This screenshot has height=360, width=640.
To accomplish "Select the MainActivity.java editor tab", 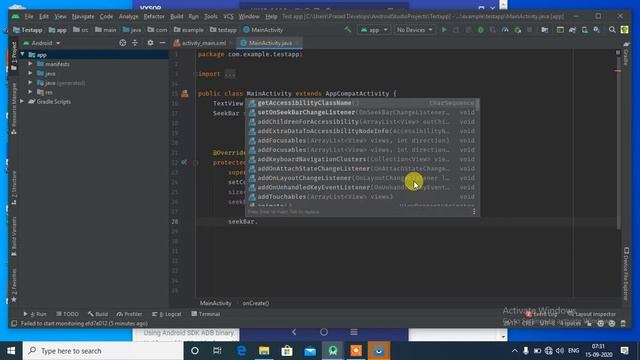I will [x=270, y=43].
